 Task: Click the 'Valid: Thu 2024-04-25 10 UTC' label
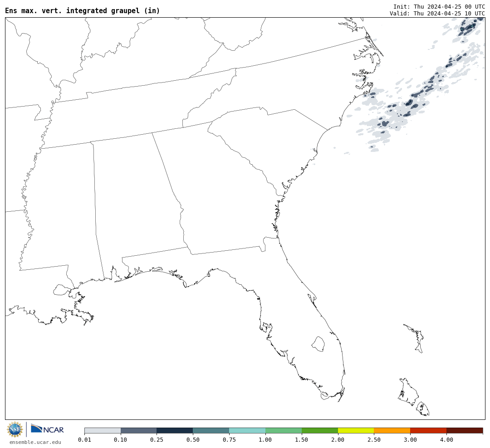[x=437, y=14]
